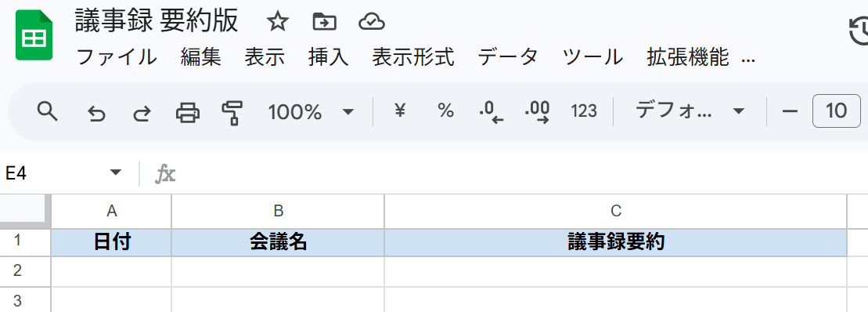Open the 123 number formats menu

pyautogui.click(x=584, y=111)
